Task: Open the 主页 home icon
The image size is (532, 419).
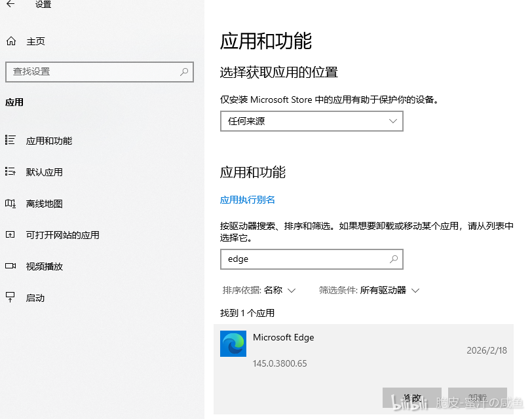Action: [x=11, y=41]
